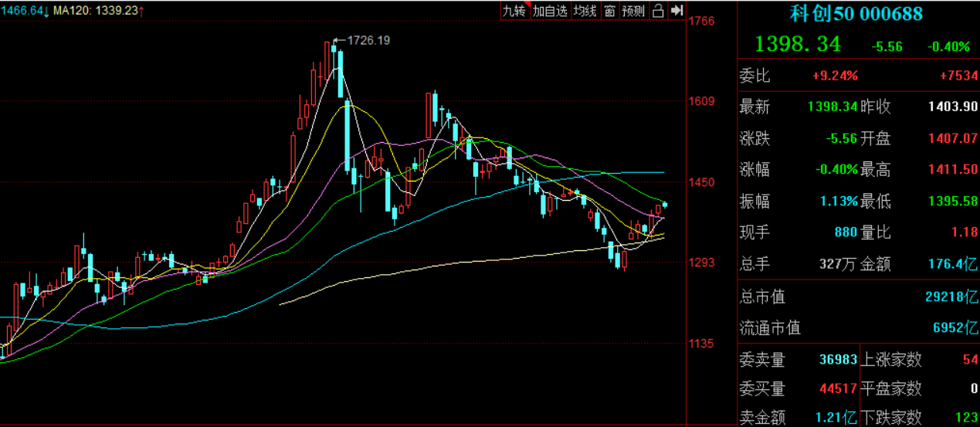
Task: Toggle the 预测 forecast overlay
Action: click(x=633, y=10)
